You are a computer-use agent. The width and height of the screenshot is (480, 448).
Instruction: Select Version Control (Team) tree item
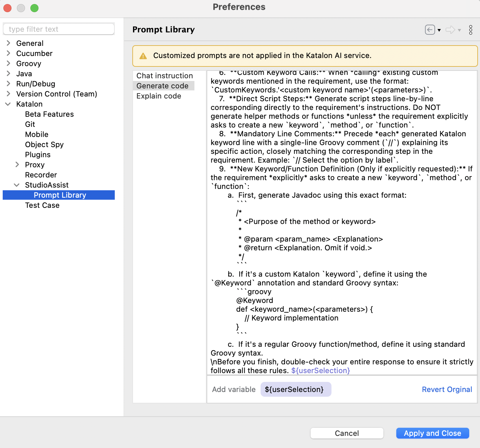pos(57,94)
